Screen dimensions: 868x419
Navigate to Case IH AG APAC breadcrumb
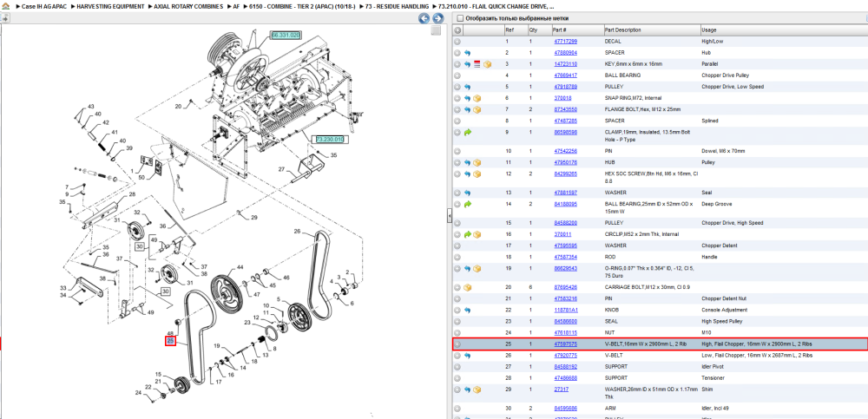pyautogui.click(x=46, y=6)
